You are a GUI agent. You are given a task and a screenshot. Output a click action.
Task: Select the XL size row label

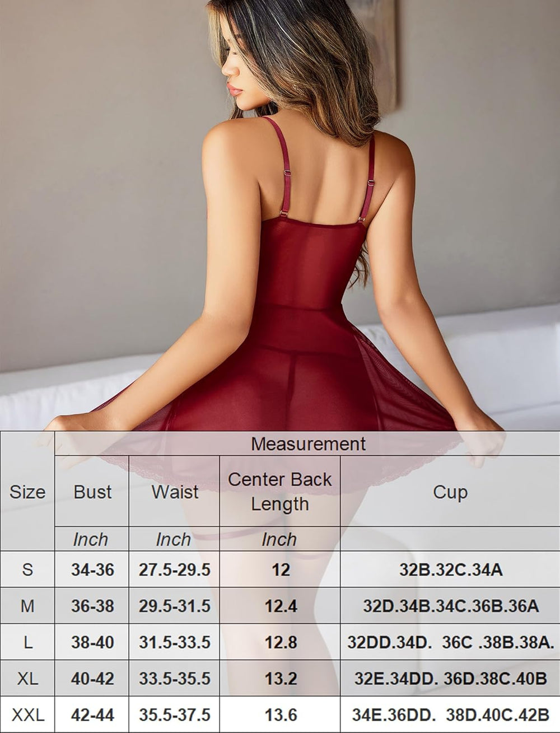27,679
